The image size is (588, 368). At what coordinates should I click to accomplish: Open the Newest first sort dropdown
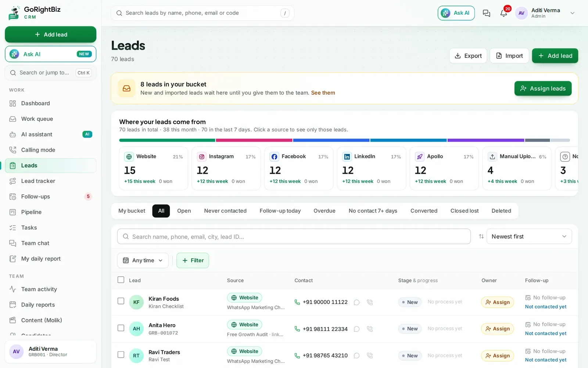pos(529,236)
